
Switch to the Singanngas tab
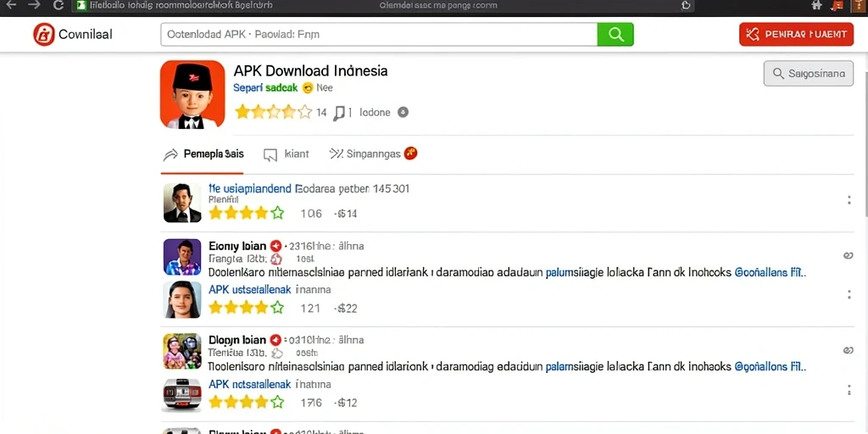point(373,154)
